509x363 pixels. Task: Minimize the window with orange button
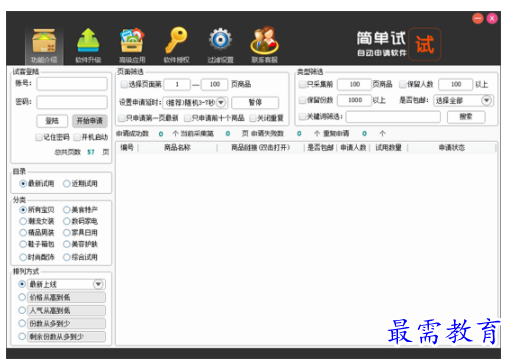pos(478,18)
